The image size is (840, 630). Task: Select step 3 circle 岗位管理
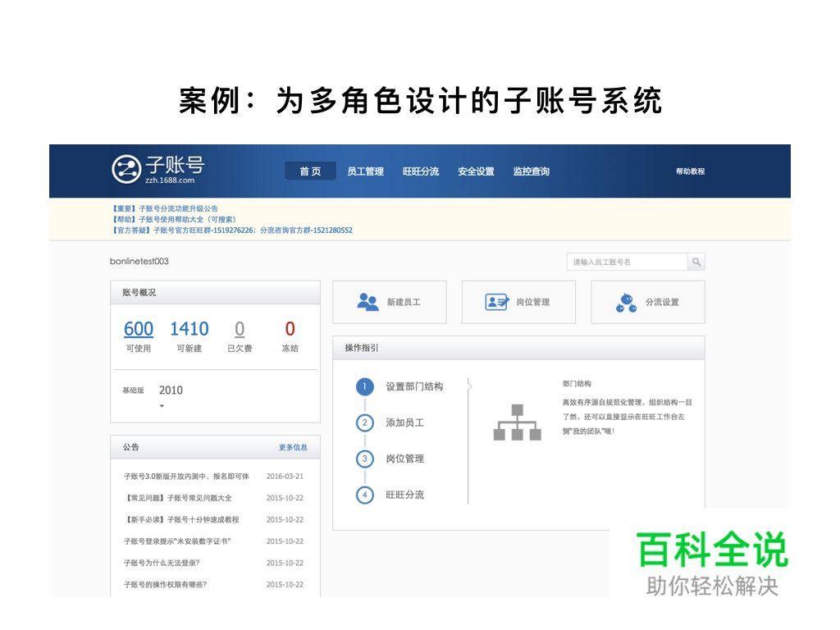pos(365,459)
